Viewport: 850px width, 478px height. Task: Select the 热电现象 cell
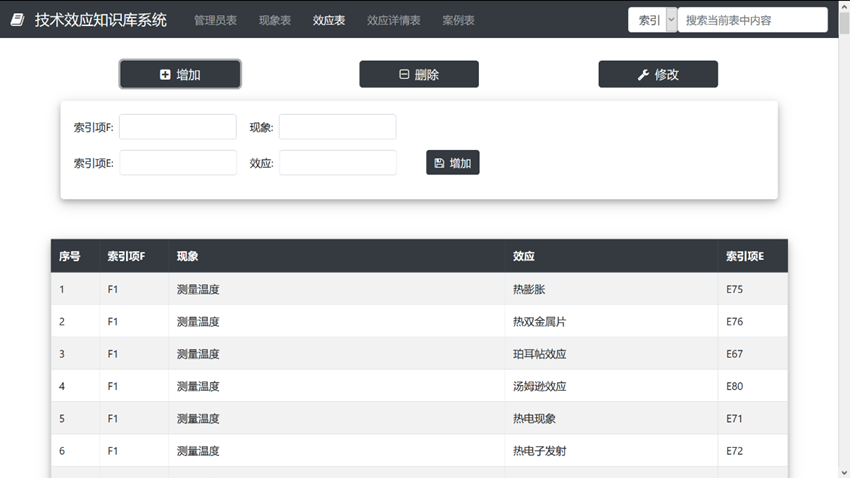611,418
